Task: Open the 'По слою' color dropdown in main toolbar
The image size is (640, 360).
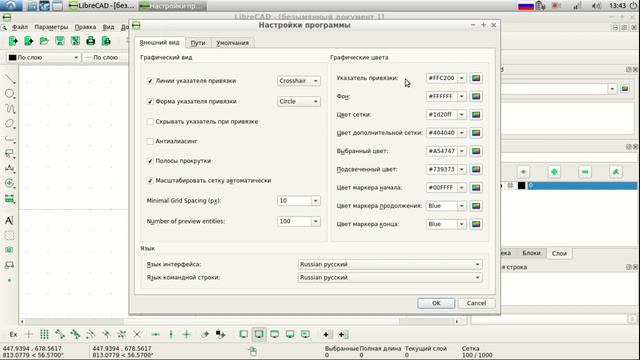Action: click(x=43, y=58)
